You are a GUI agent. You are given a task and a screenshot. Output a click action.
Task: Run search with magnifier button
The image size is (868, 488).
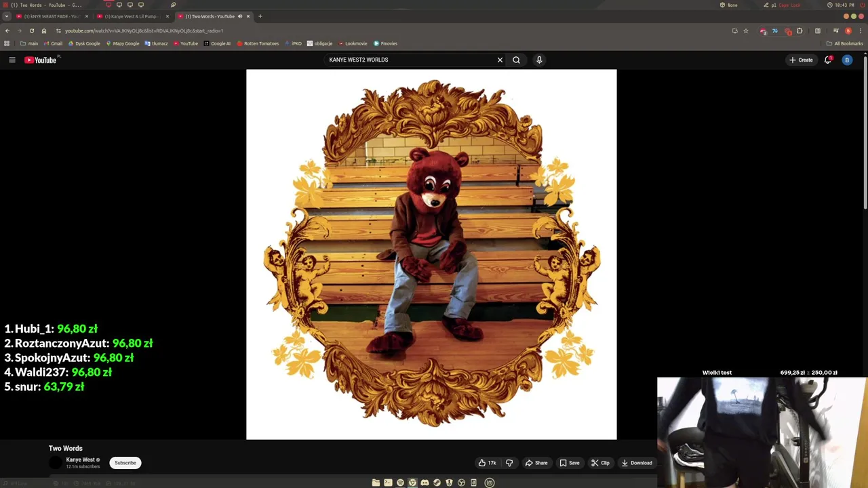(516, 60)
